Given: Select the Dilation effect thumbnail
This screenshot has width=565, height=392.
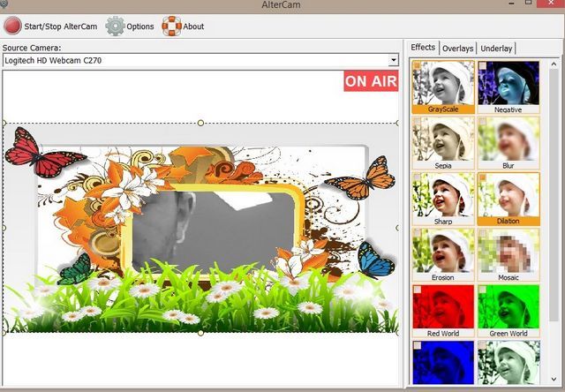Looking at the screenshot, I should click(x=508, y=199).
